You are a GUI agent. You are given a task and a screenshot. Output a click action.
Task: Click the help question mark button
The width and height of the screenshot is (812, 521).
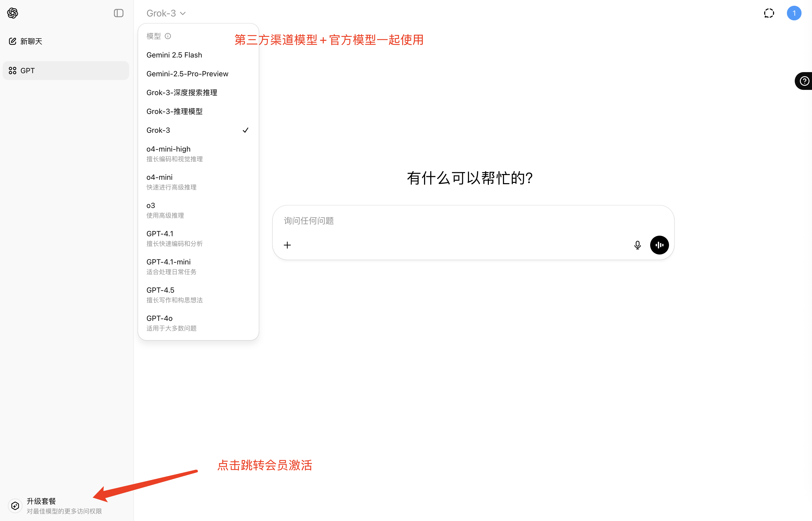pos(804,81)
